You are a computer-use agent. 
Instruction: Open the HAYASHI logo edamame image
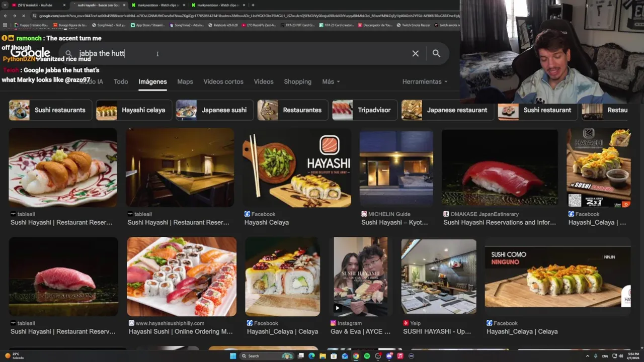click(x=297, y=167)
